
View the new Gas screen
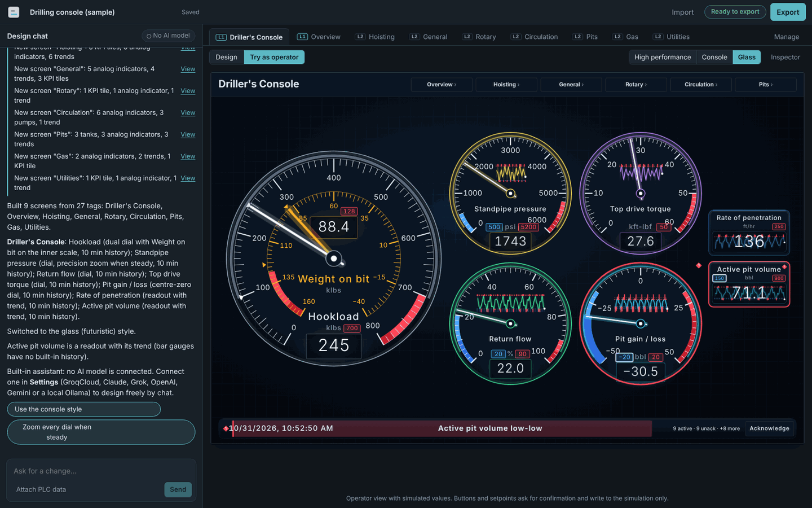coord(188,156)
